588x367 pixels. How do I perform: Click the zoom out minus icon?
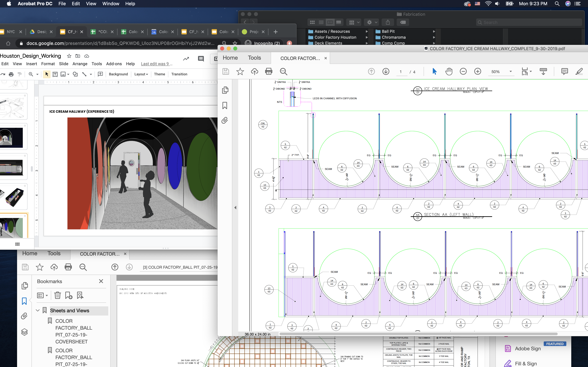[463, 72]
